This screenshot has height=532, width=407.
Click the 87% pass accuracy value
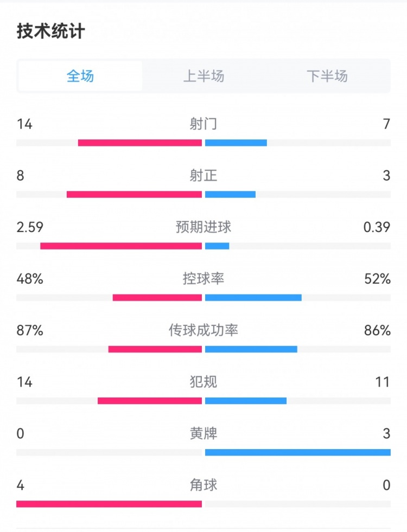(x=30, y=330)
